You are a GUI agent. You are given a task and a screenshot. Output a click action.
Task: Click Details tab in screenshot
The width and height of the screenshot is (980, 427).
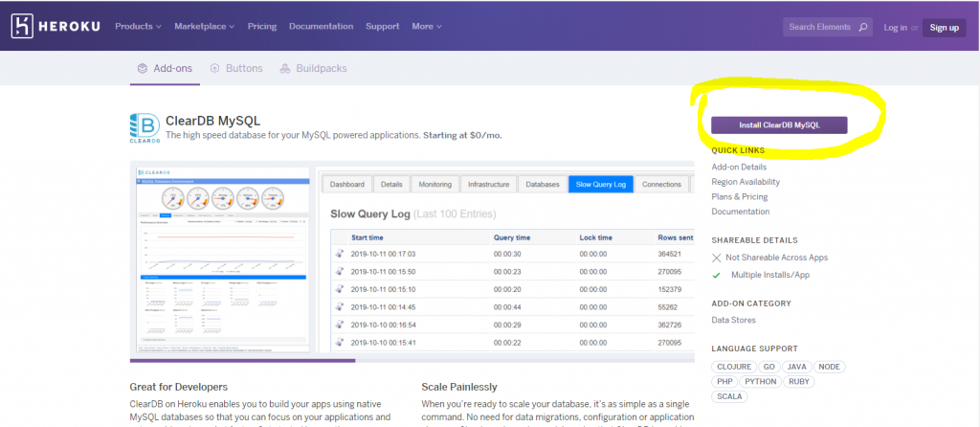(391, 185)
